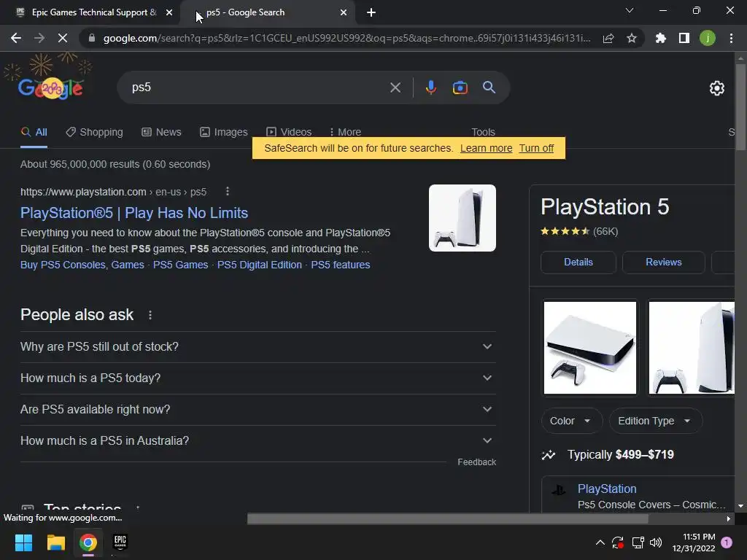The width and height of the screenshot is (747, 560).
Task: Open the tab search chevron
Action: (x=630, y=10)
